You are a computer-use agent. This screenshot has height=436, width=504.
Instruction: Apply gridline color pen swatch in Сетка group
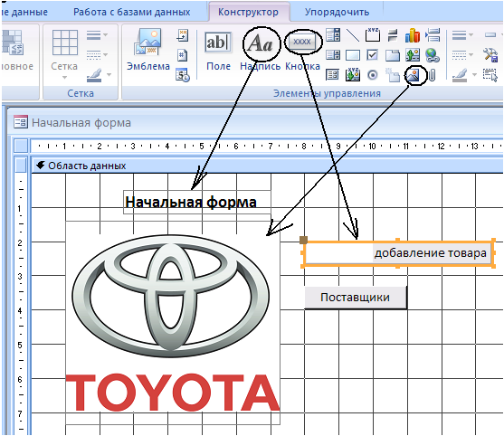(94, 75)
